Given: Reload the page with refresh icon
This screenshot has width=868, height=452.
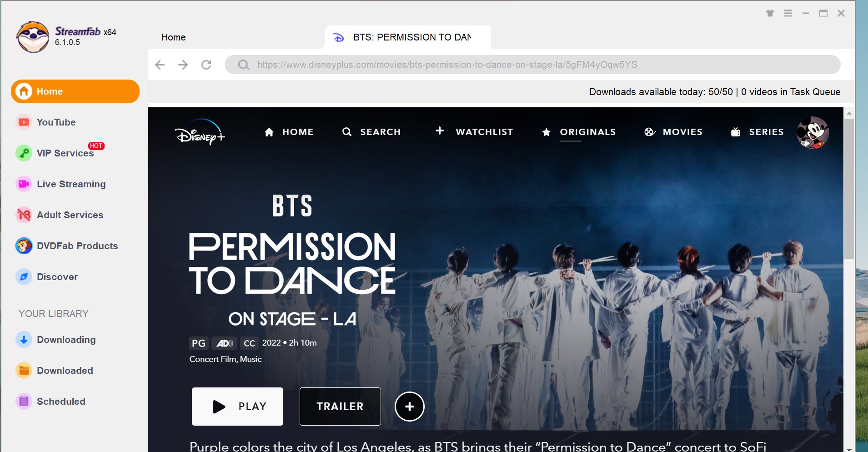Looking at the screenshot, I should 206,65.
